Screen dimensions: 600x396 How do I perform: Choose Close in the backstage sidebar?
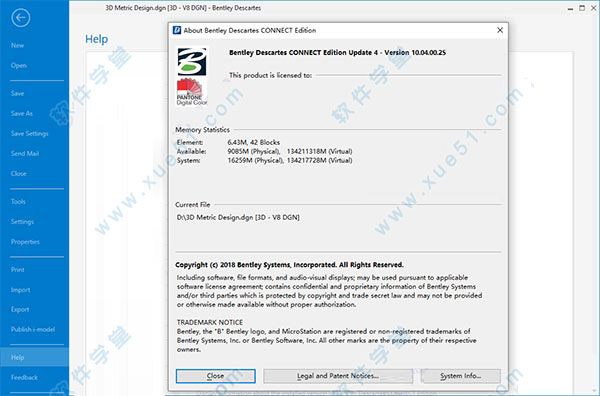tap(18, 173)
